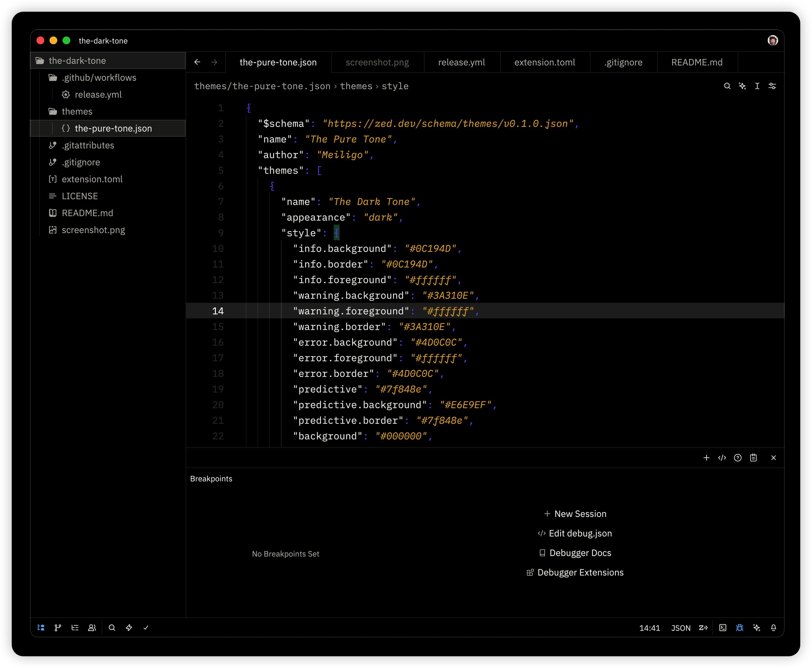Open the outline panel icon

click(x=75, y=628)
